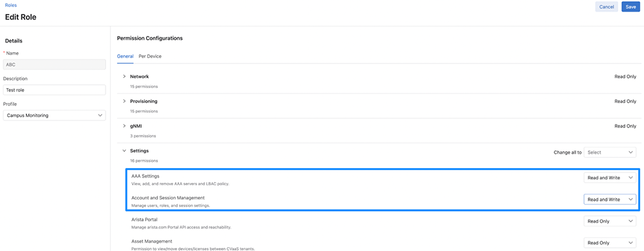This screenshot has width=644, height=251.
Task: Open the Change all to Select dropdown
Action: (610, 152)
